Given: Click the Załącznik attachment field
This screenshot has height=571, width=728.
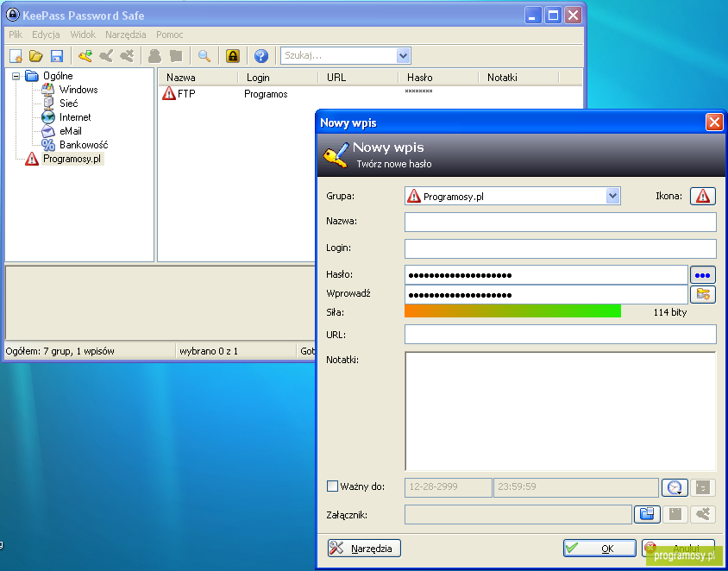Looking at the screenshot, I should click(x=518, y=514).
